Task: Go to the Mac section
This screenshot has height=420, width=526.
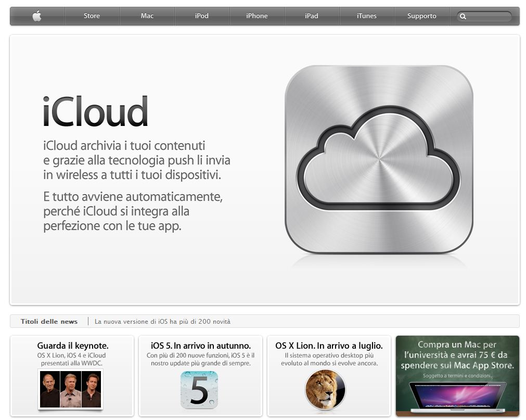Action: pyautogui.click(x=147, y=16)
